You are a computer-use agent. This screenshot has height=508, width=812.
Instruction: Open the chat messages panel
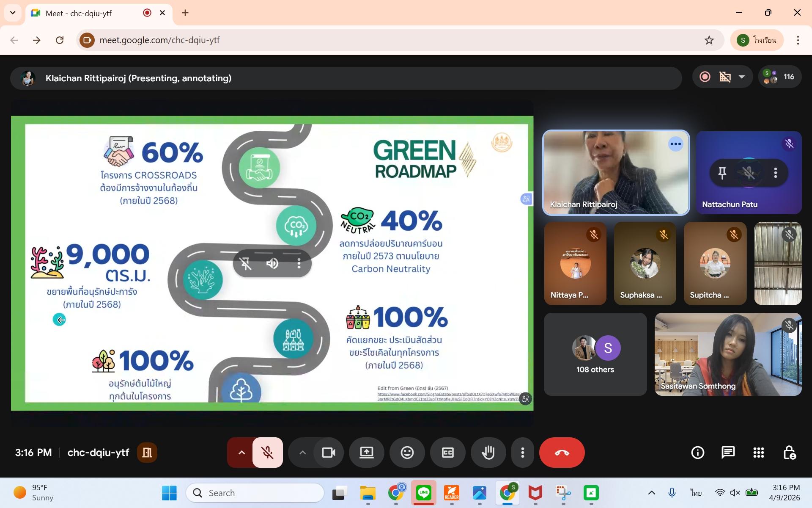[728, 453]
